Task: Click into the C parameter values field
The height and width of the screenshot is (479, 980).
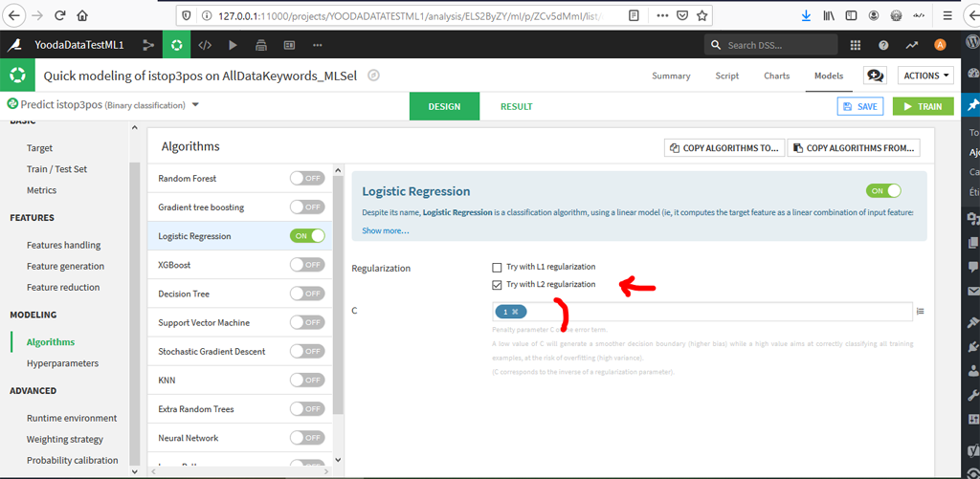Action: click(x=702, y=312)
